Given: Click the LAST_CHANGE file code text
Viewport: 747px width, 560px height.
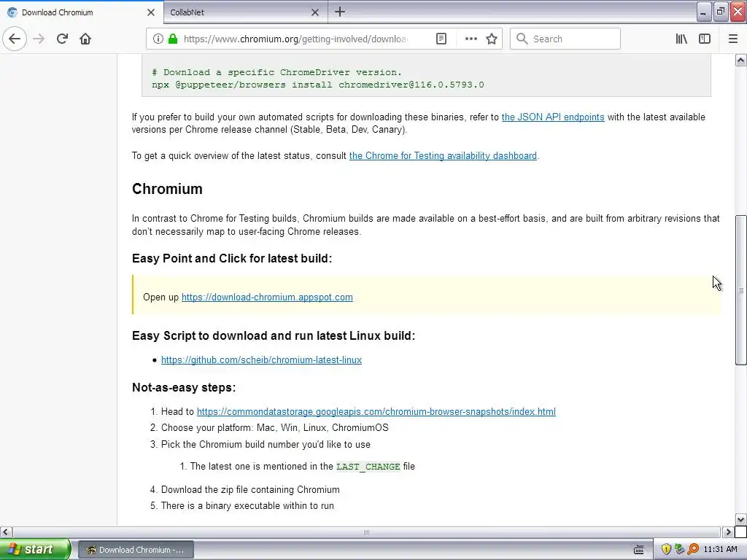Looking at the screenshot, I should [368, 467].
